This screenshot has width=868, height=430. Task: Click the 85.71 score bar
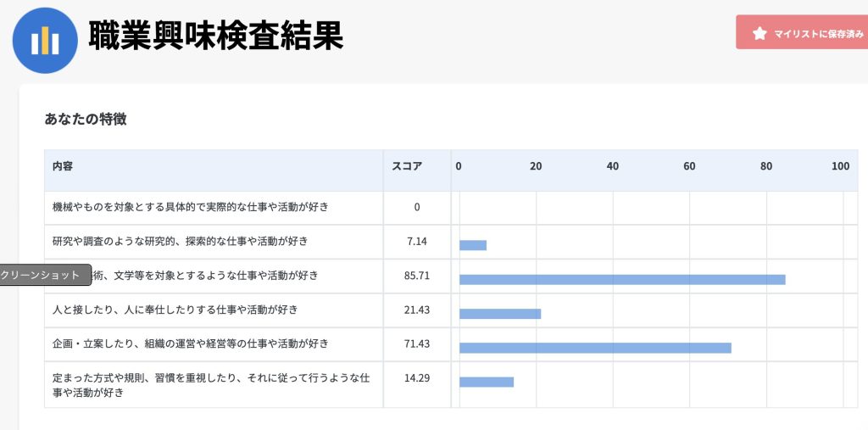621,279
